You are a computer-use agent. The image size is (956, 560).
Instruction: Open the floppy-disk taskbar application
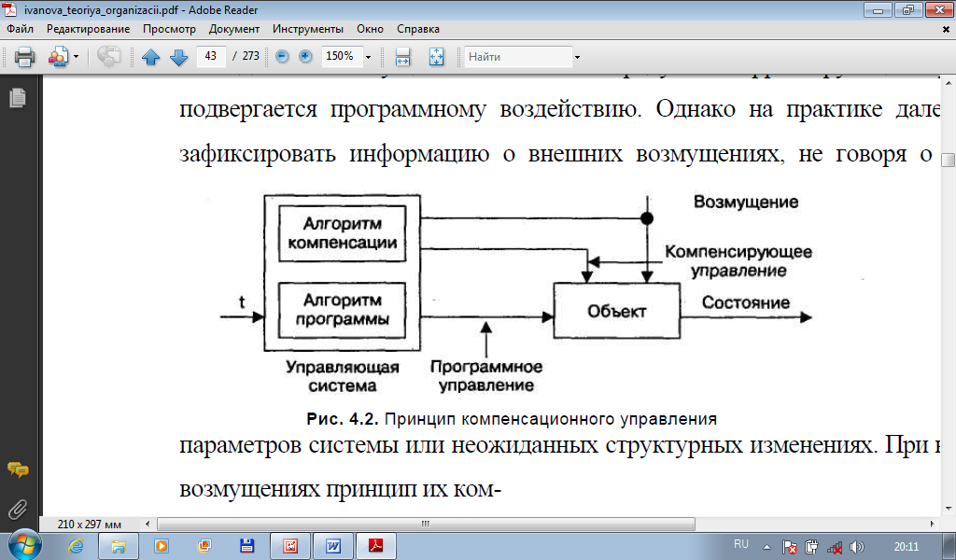[x=246, y=546]
